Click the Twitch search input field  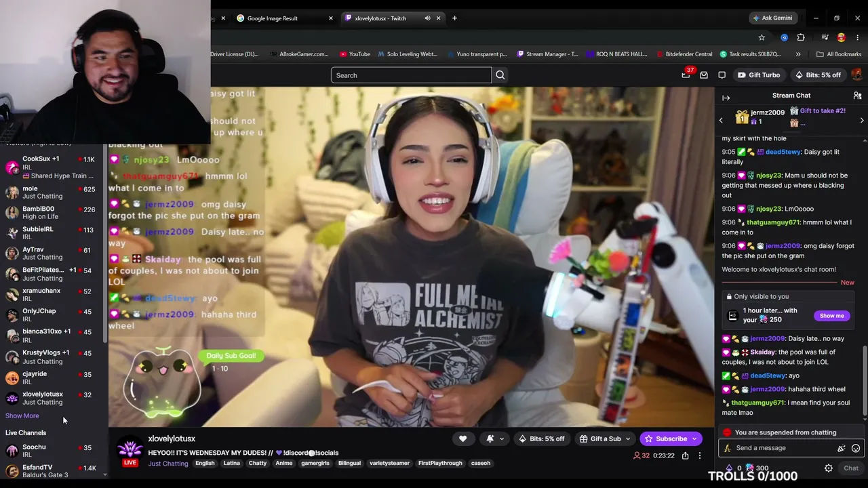411,75
